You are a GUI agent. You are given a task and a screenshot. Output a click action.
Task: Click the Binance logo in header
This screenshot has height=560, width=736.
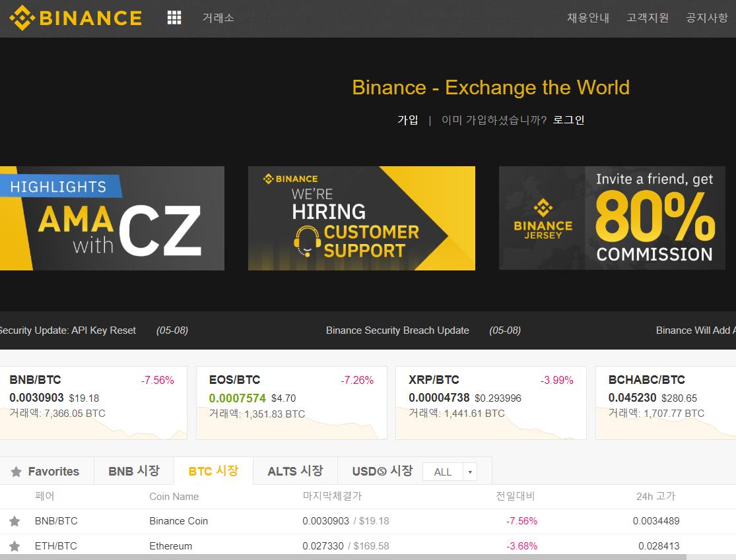75,18
